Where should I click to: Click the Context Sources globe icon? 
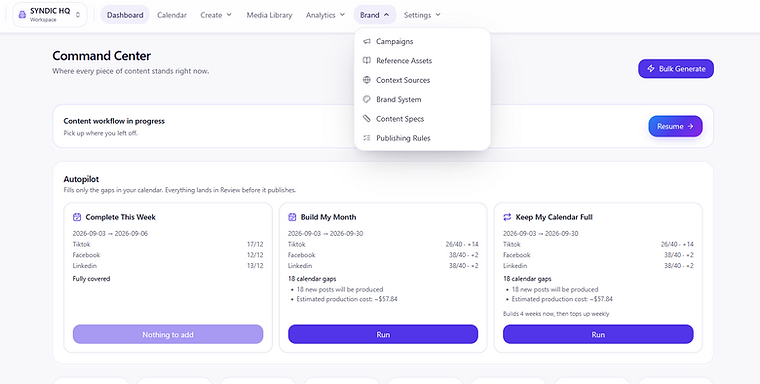point(367,80)
